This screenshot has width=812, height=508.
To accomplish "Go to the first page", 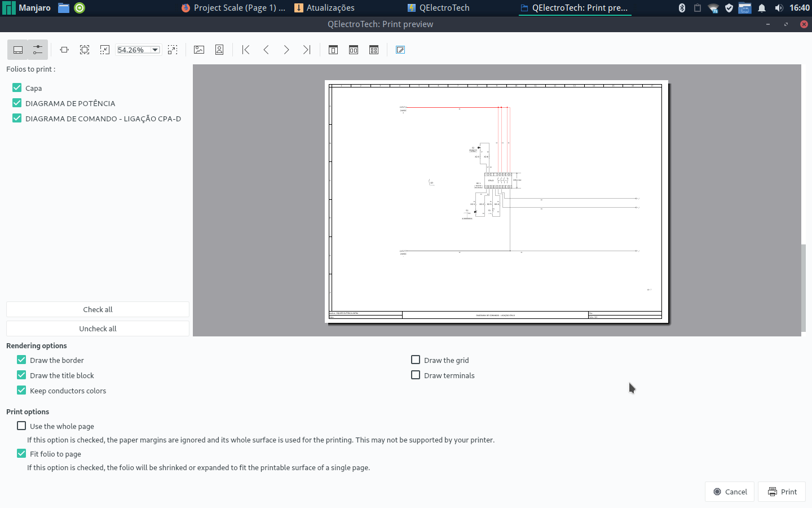I will [x=246, y=50].
